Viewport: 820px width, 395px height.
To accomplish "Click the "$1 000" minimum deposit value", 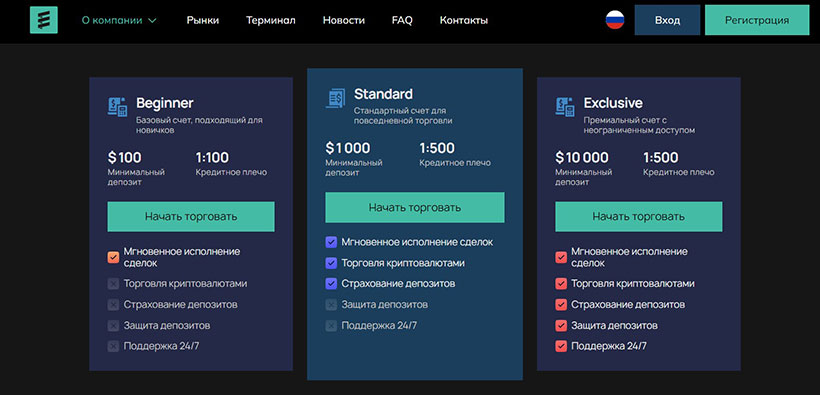I will click(348, 148).
